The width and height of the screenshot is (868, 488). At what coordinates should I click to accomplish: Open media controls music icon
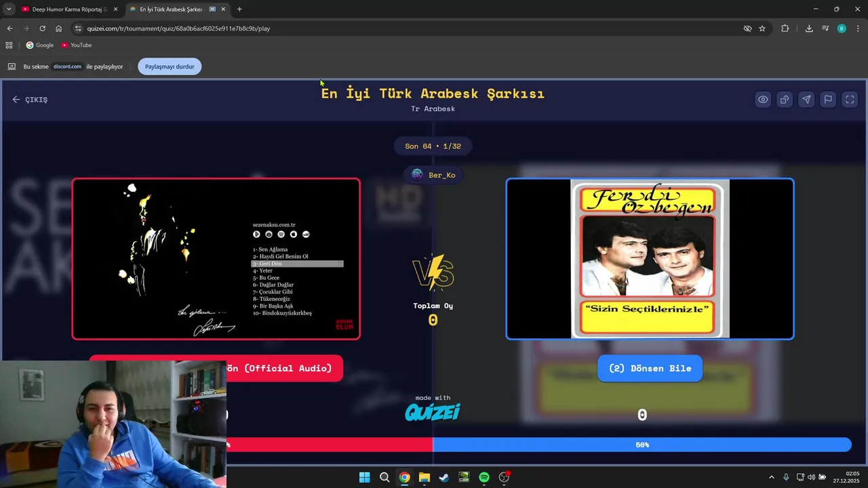pos(825,28)
